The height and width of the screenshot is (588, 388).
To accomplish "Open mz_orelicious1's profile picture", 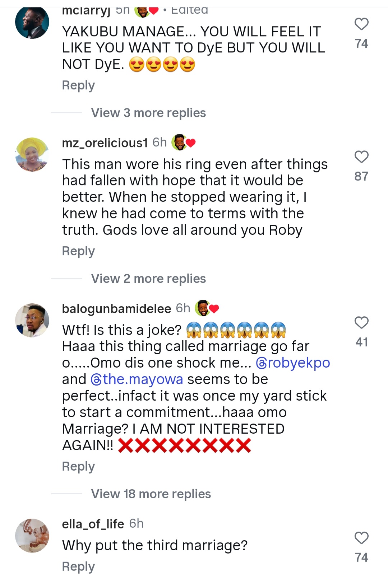I will (x=32, y=154).
